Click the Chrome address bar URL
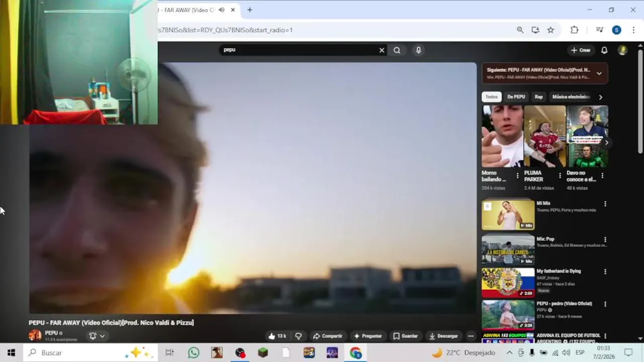Viewport: 644px width, 362px height. [x=225, y=30]
